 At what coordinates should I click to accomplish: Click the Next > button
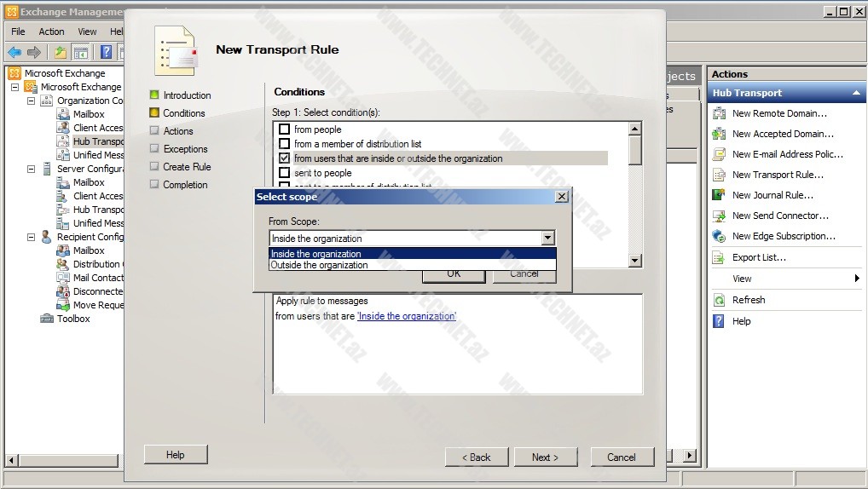(545, 457)
